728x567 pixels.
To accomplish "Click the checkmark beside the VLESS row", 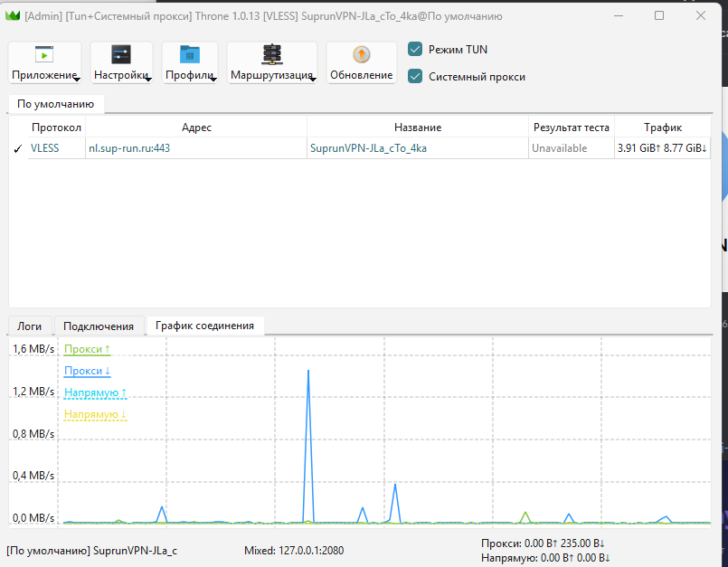I will pos(18,148).
